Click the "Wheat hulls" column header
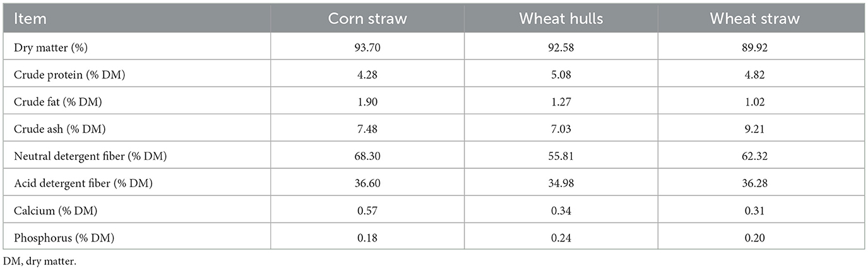Image resolution: width=868 pixels, height=270 pixels. 561,18
